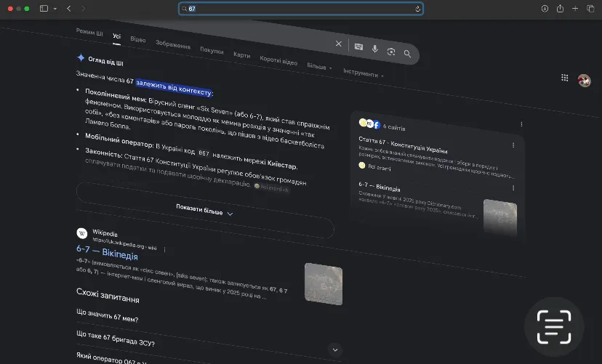
Task: Go forward with the forward arrow
Action: [x=84, y=9]
